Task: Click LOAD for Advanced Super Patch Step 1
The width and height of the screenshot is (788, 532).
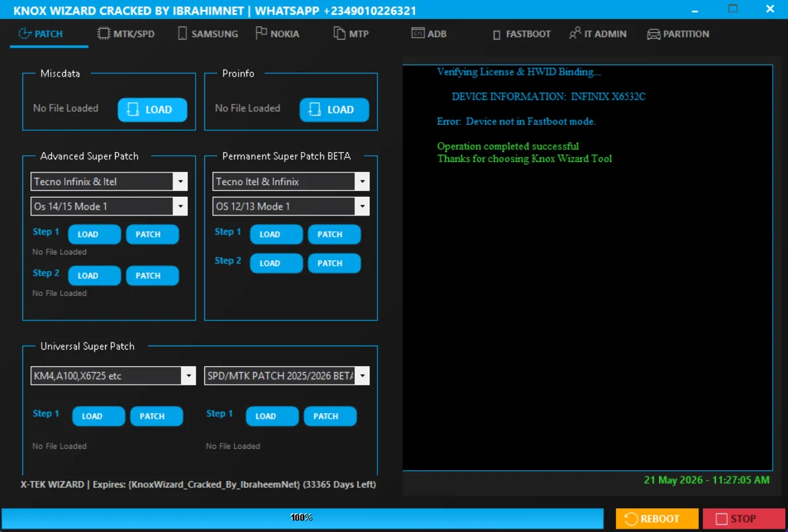Action: click(95, 234)
